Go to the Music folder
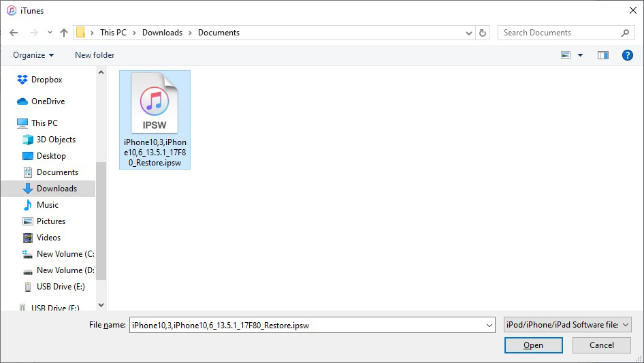Image resolution: width=644 pixels, height=363 pixels. (x=47, y=205)
